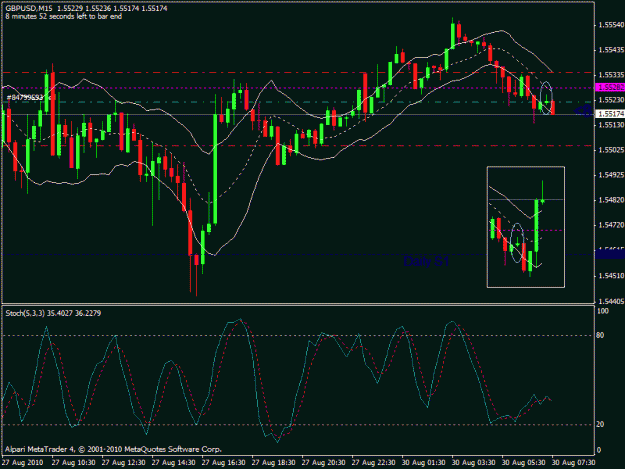Click the 30 Aug 05:30 time label

pyautogui.click(x=523, y=463)
